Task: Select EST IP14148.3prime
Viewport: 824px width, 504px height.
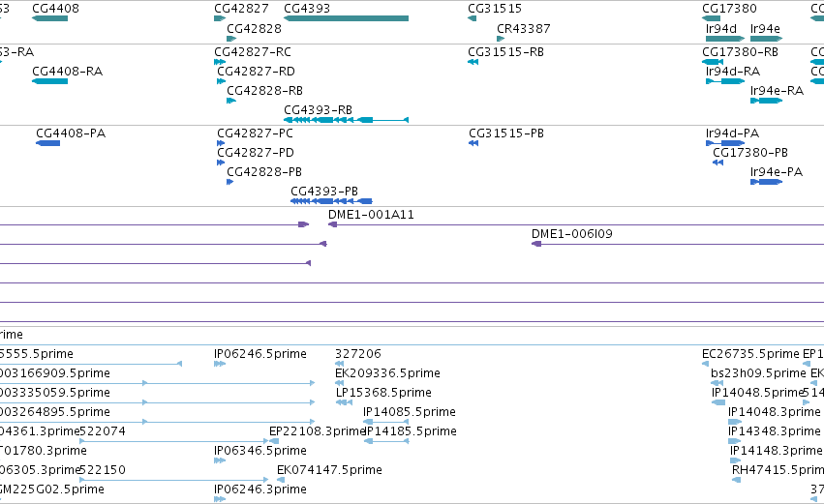Action: [777, 451]
